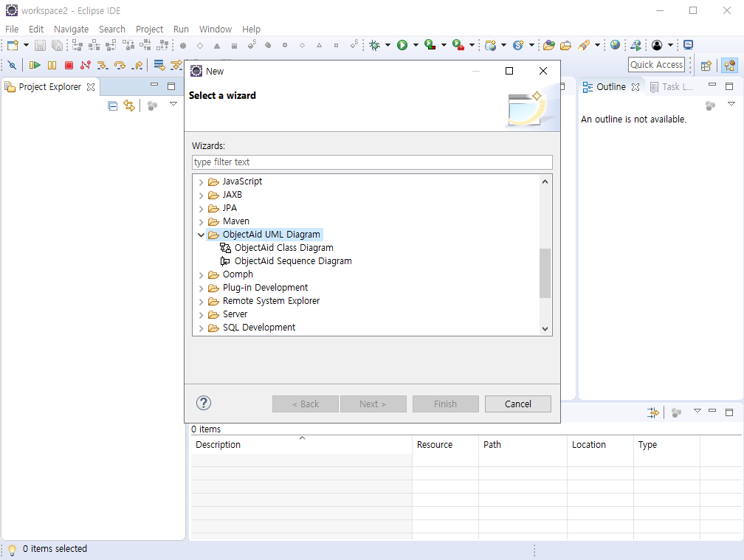This screenshot has height=560, width=744.
Task: Click the Step Over arrow icon
Action: pos(120,65)
